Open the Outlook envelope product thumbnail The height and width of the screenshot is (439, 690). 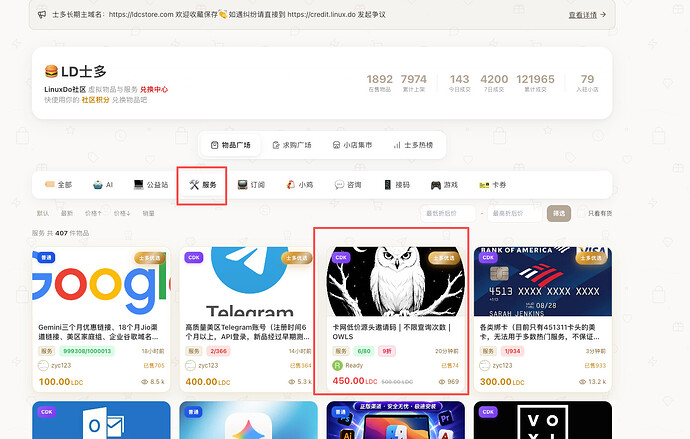click(101, 420)
